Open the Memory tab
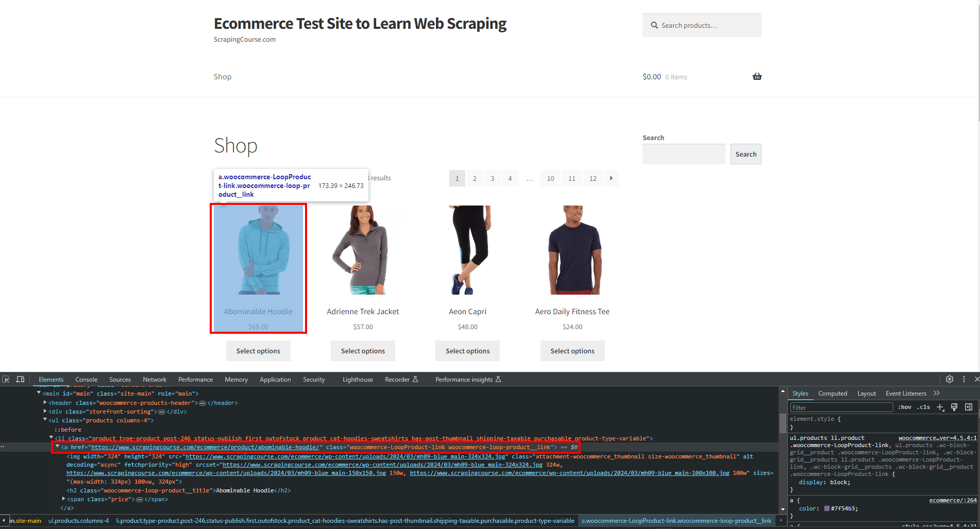This screenshot has width=980, height=529. 236,379
